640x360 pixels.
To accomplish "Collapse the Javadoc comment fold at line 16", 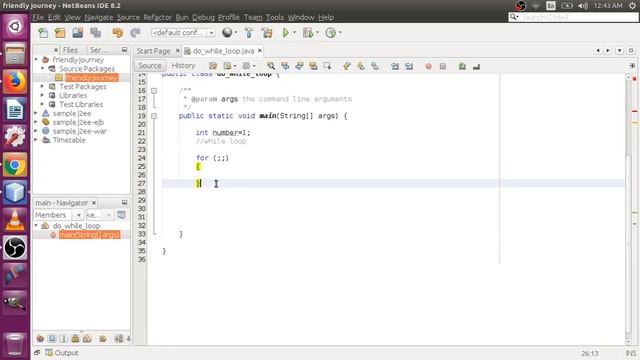I will click(154, 91).
